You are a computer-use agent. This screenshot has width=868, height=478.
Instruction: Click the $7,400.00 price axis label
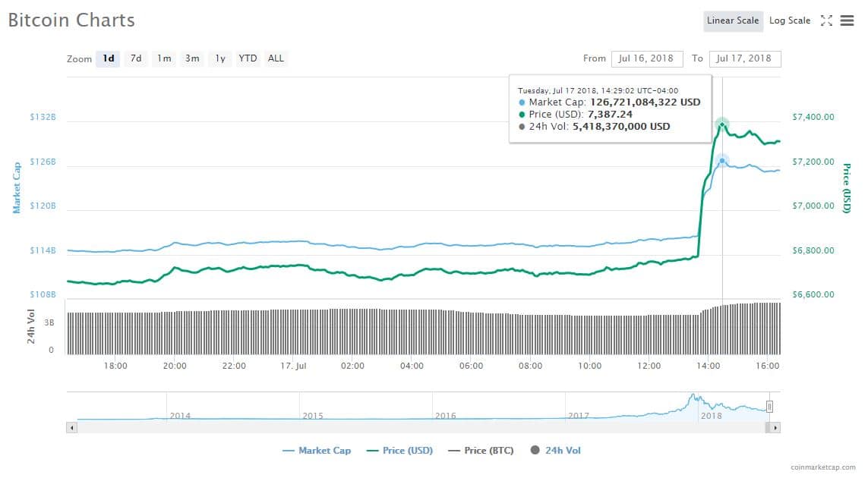tap(813, 118)
